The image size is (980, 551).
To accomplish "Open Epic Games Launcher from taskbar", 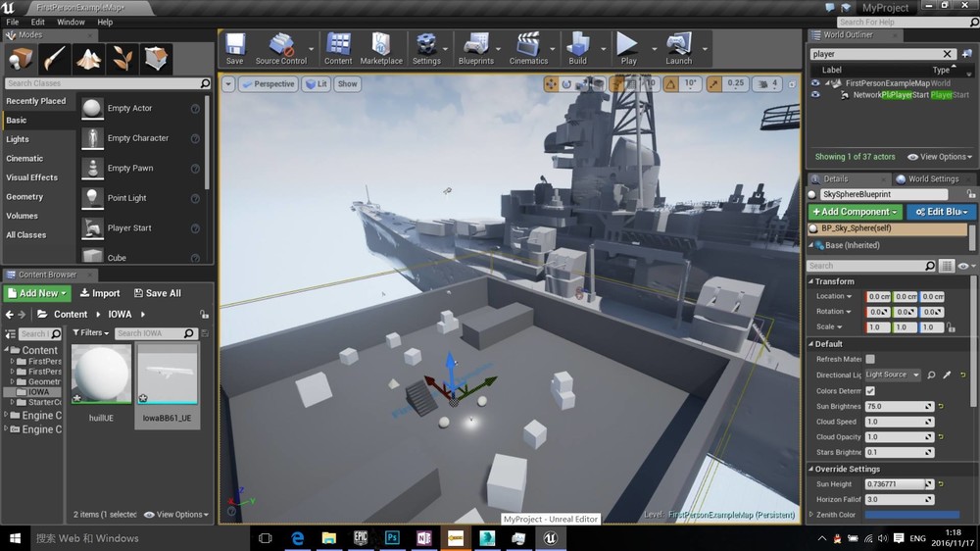I will 361,538.
